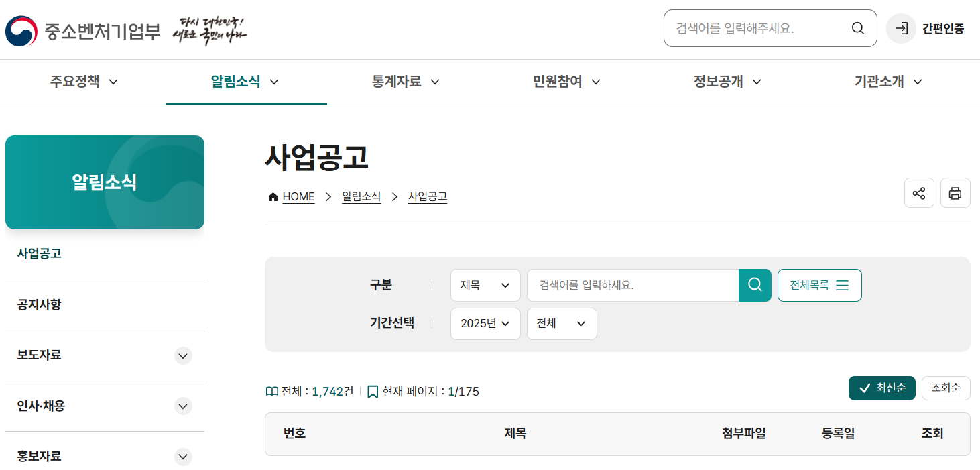Viewport: 980px width, 470px height.
Task: Open the 주요정책 top menu
Action: coord(84,82)
